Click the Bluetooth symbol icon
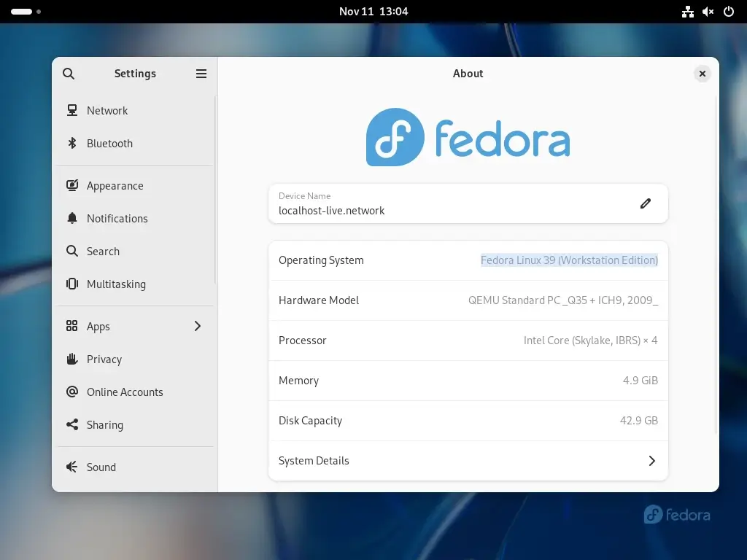Image resolution: width=747 pixels, height=560 pixels. 72,144
